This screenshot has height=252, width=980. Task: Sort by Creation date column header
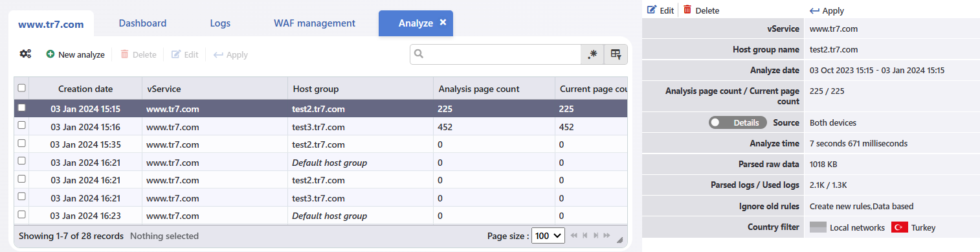click(85, 89)
